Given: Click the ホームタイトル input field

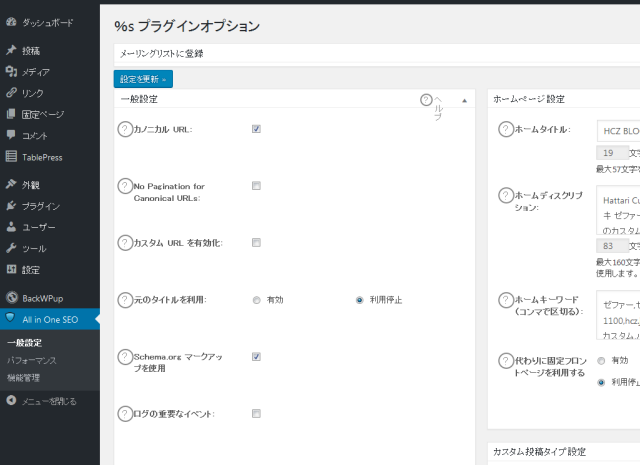Looking at the screenshot, I should click(618, 131).
